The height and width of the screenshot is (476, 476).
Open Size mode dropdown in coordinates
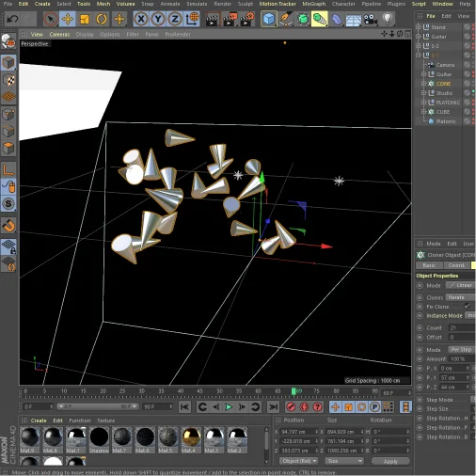(344, 461)
